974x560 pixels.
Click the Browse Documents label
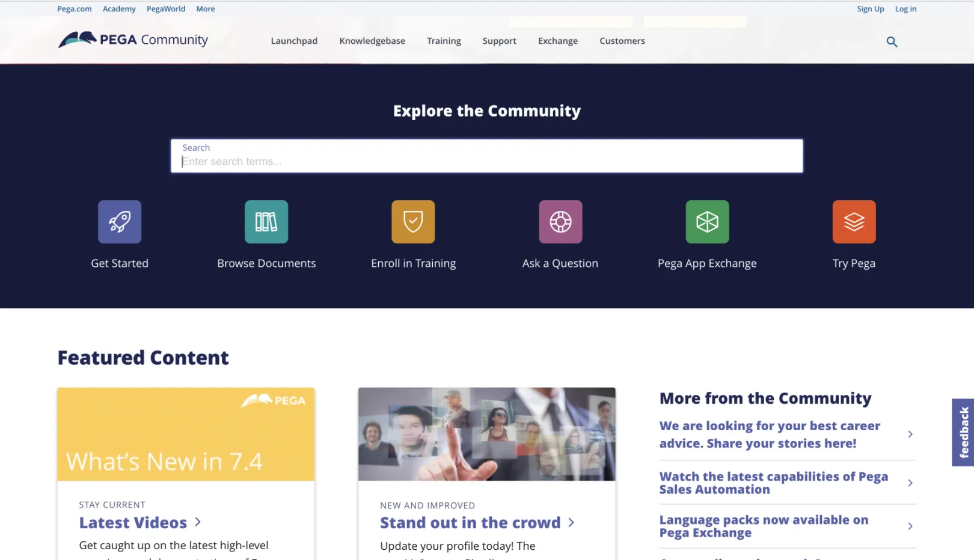click(x=266, y=263)
